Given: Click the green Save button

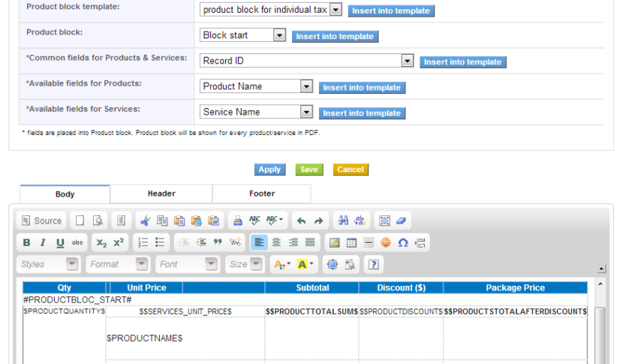Looking at the screenshot, I should click(x=308, y=170).
